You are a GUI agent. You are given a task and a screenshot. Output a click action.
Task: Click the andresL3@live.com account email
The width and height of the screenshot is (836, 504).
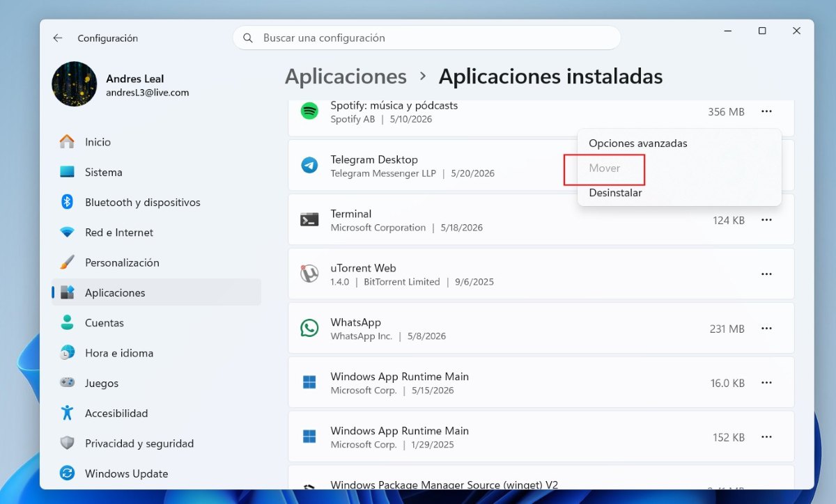click(x=147, y=93)
